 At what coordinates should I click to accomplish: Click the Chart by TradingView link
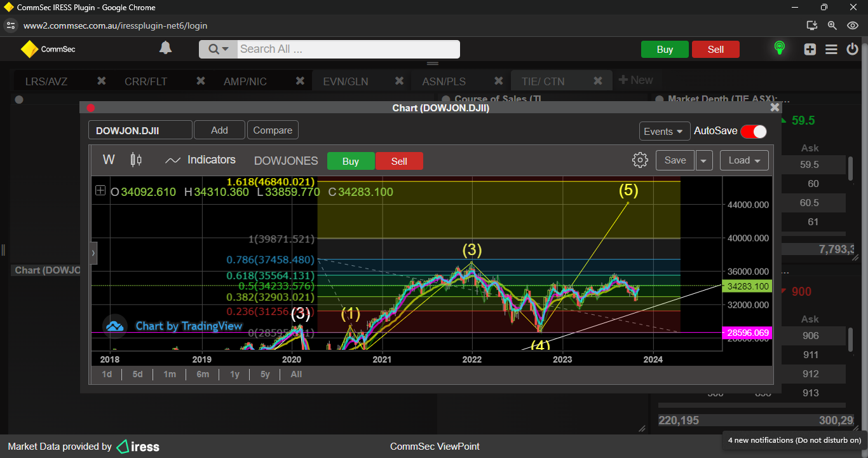(x=189, y=326)
